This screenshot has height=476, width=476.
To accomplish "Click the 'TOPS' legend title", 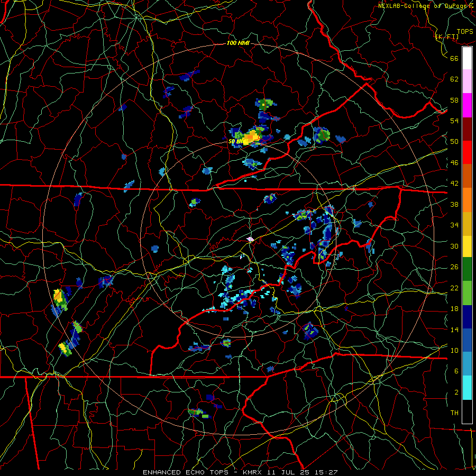I will (465, 31).
